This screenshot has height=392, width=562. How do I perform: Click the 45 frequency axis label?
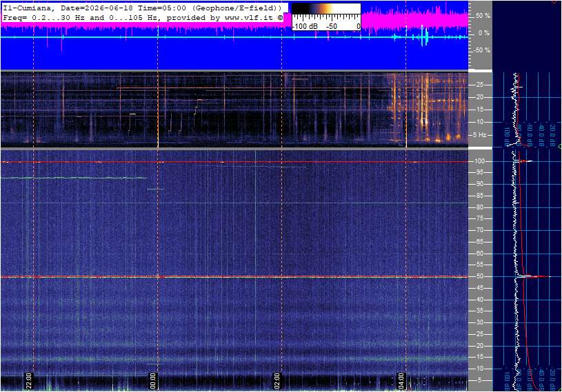479,288
